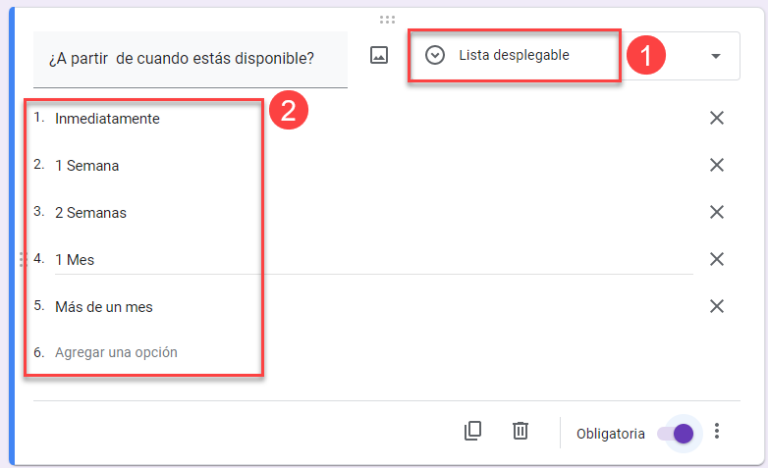
Task: Select Lista desplegable question type box
Action: pyautogui.click(x=574, y=55)
